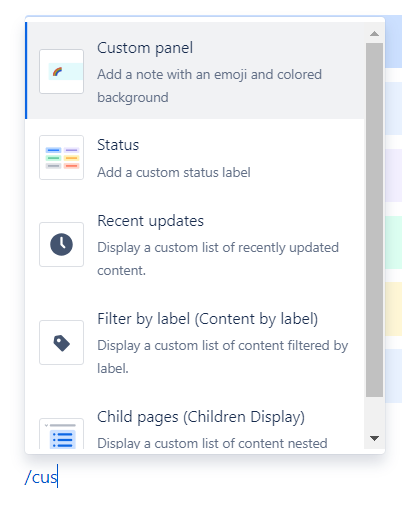Click 'Display a custom list of content nested' text

(x=212, y=443)
